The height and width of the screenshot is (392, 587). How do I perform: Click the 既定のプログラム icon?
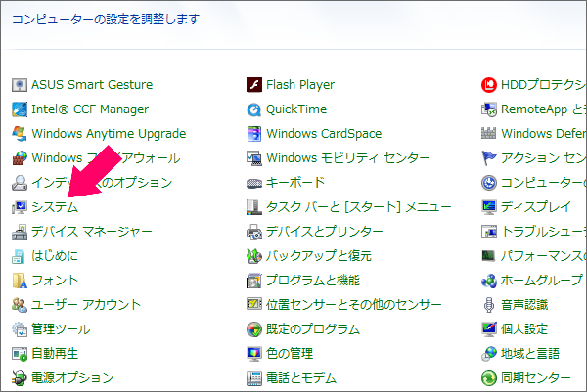point(254,329)
